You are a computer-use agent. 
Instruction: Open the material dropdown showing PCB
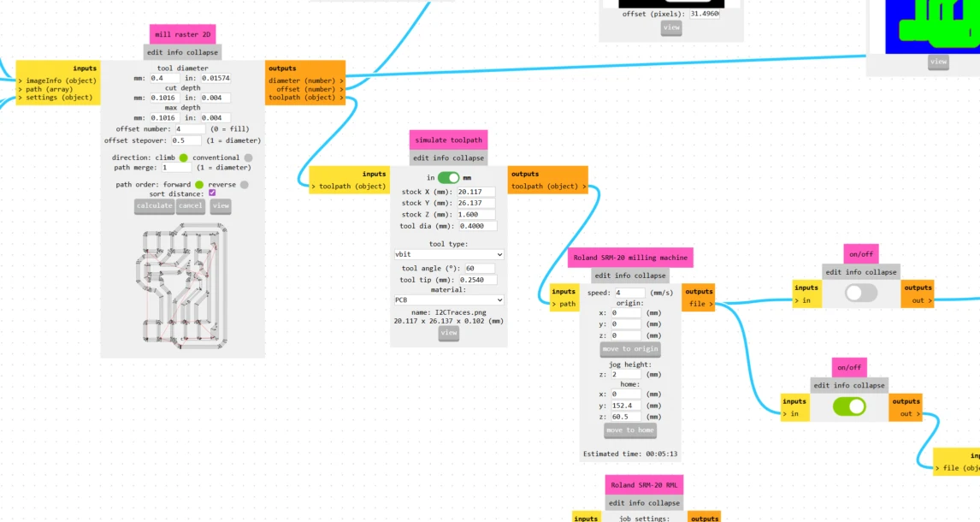[448, 300]
